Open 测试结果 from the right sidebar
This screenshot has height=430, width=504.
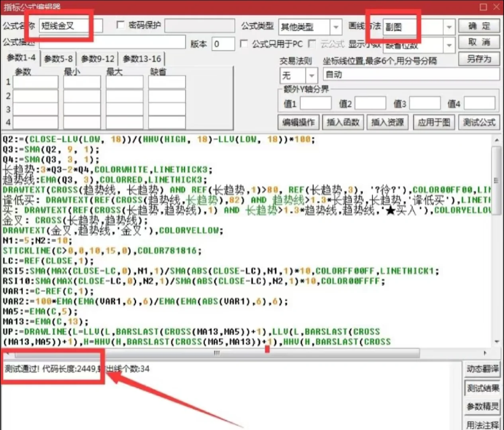click(x=482, y=388)
